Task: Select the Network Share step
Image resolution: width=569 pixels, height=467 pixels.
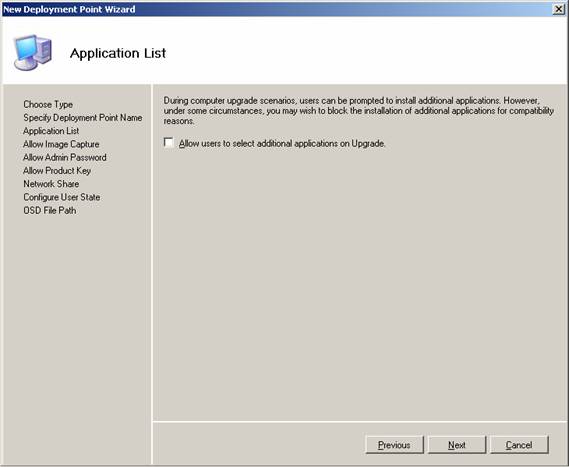Action: (x=51, y=184)
